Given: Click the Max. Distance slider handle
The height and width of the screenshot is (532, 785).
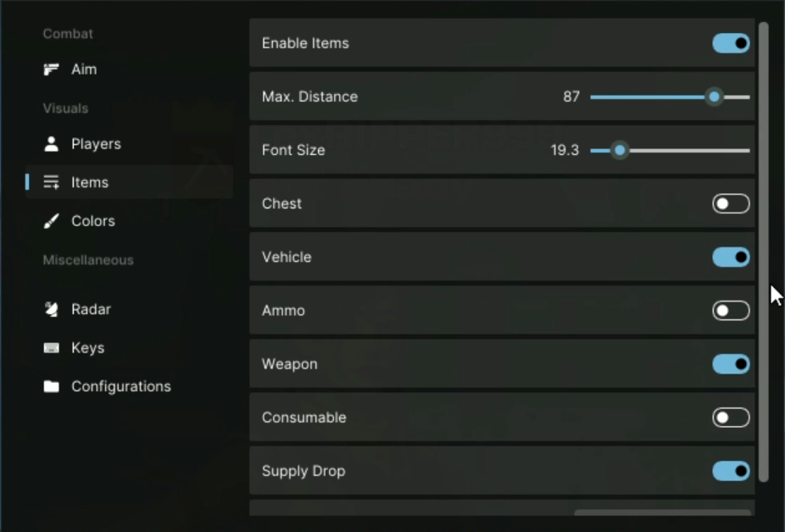Looking at the screenshot, I should pyautogui.click(x=715, y=97).
